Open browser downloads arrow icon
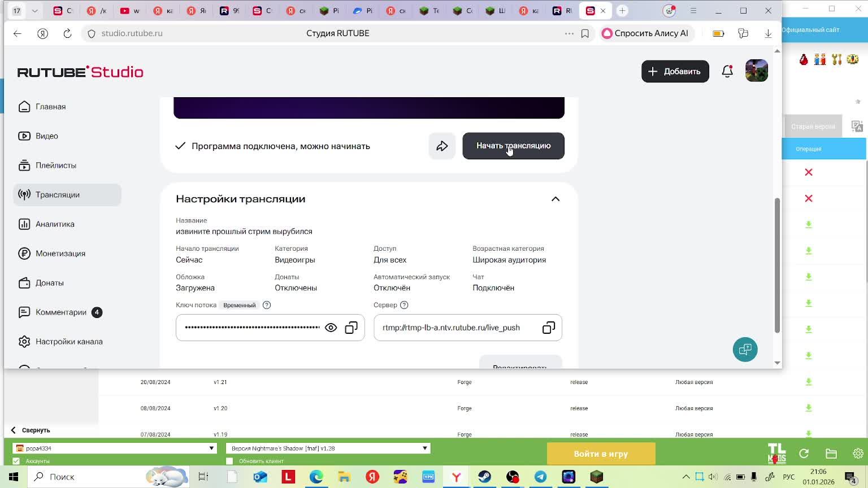868x488 pixels. [x=768, y=33]
